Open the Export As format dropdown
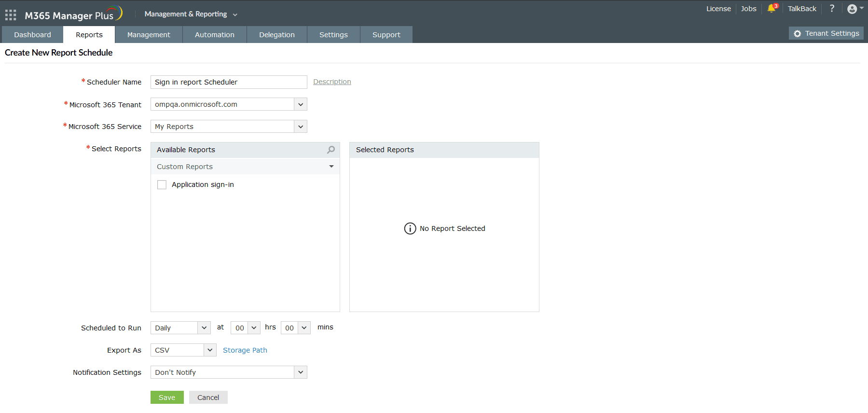The width and height of the screenshot is (868, 413). 183,350
